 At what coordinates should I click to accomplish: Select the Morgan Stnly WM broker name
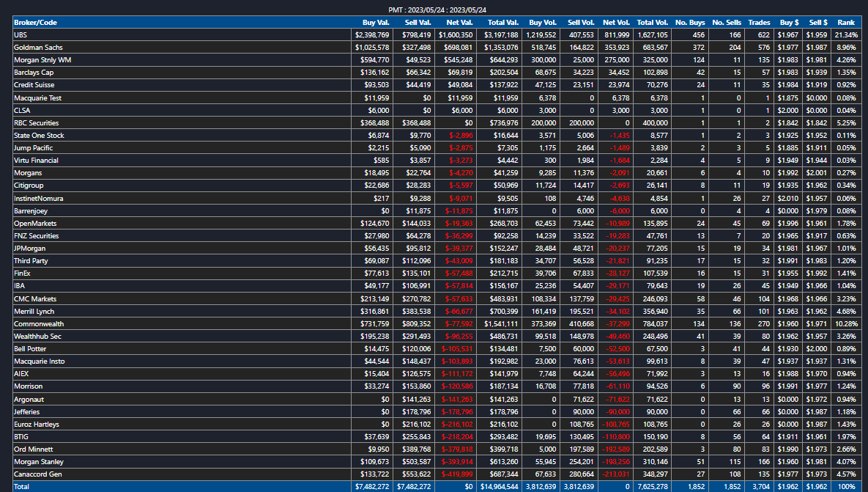click(x=42, y=60)
